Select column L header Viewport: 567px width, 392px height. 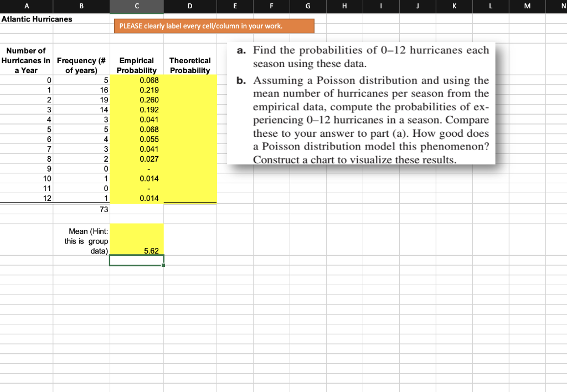491,6
